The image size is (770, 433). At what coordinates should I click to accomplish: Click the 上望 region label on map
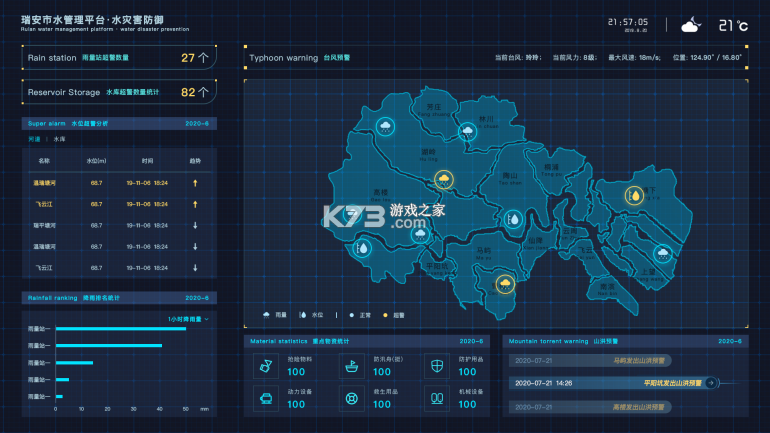(x=648, y=272)
